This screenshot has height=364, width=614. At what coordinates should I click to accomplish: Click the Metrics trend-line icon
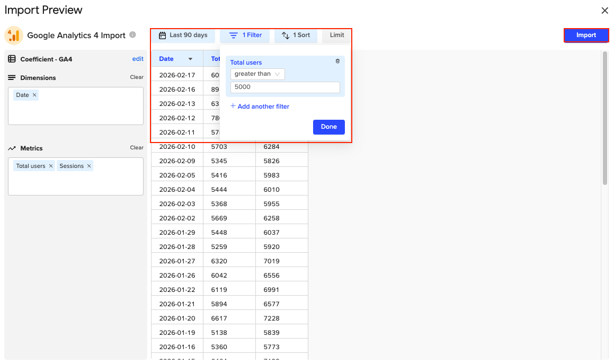click(x=12, y=148)
